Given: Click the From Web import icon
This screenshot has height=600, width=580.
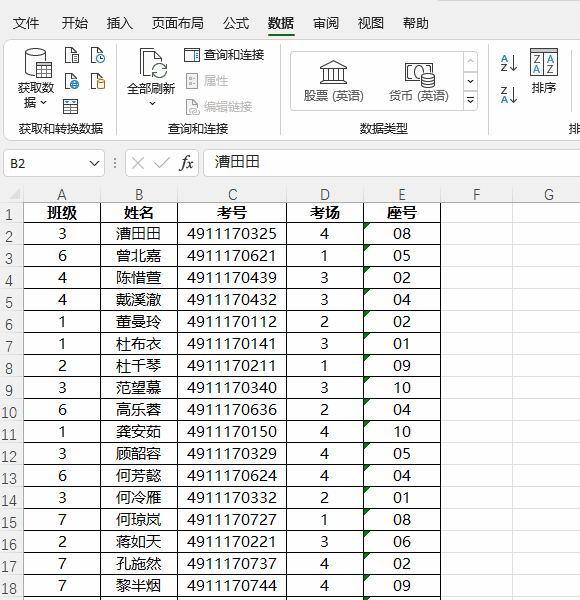Looking at the screenshot, I should [72, 81].
